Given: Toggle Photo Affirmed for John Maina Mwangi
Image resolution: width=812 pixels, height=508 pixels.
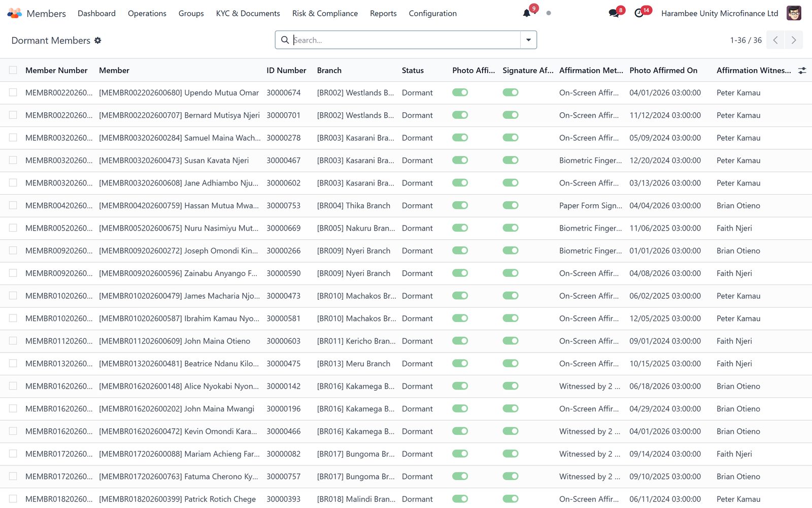Looking at the screenshot, I should 460,408.
